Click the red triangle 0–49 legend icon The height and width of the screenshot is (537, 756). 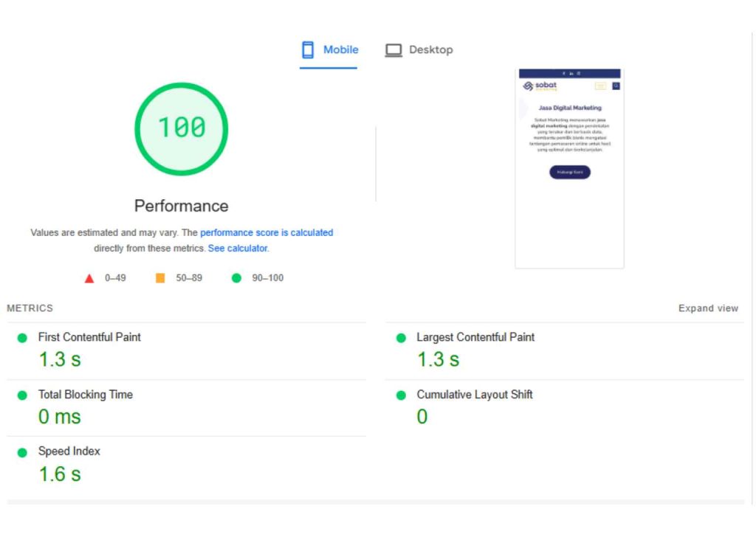point(89,278)
